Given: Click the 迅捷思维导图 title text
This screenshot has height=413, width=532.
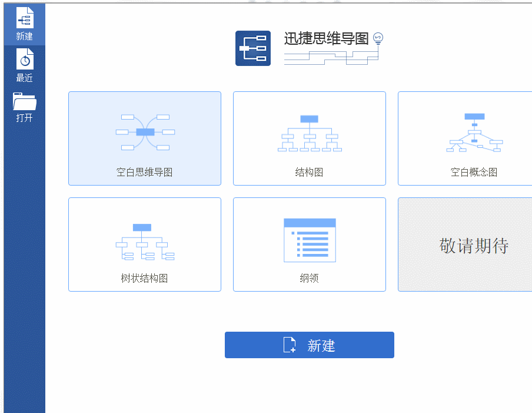Looking at the screenshot, I should tap(326, 39).
